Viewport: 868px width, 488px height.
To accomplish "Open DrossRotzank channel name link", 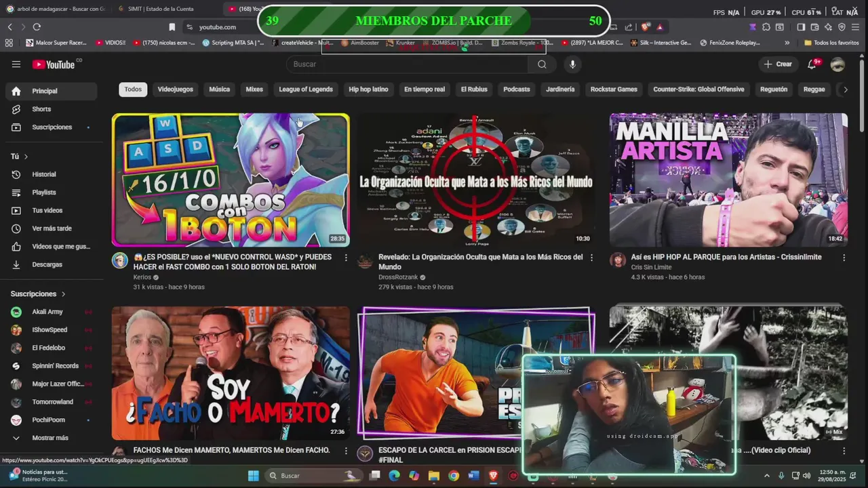I will tap(398, 277).
